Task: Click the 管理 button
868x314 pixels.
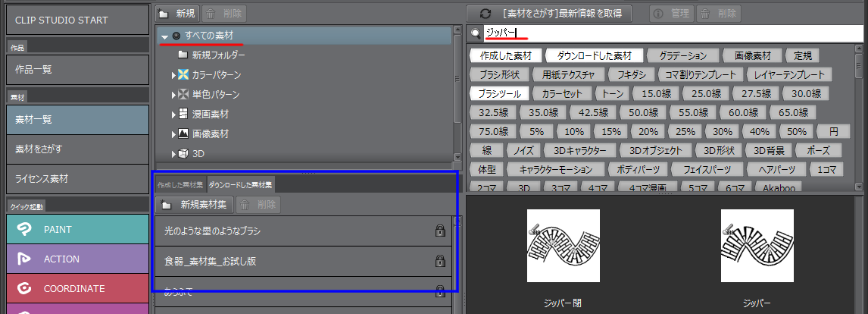Action: coord(673,14)
